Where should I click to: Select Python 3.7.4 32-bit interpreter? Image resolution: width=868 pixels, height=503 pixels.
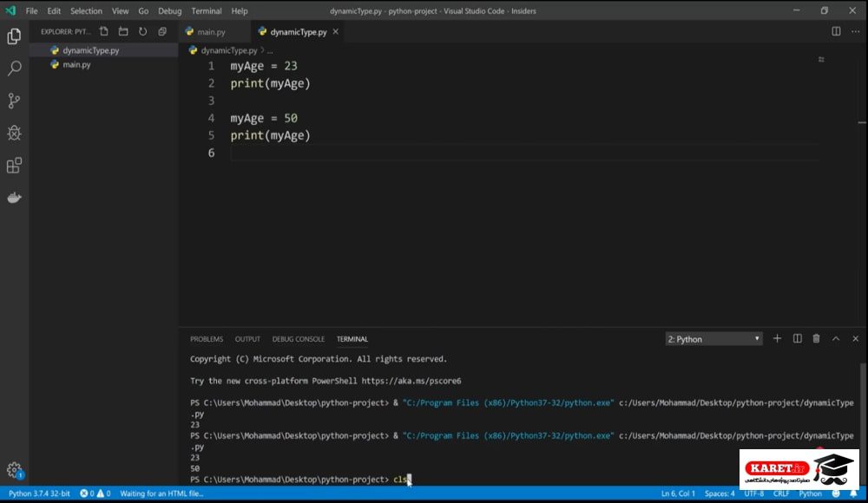coord(39,493)
